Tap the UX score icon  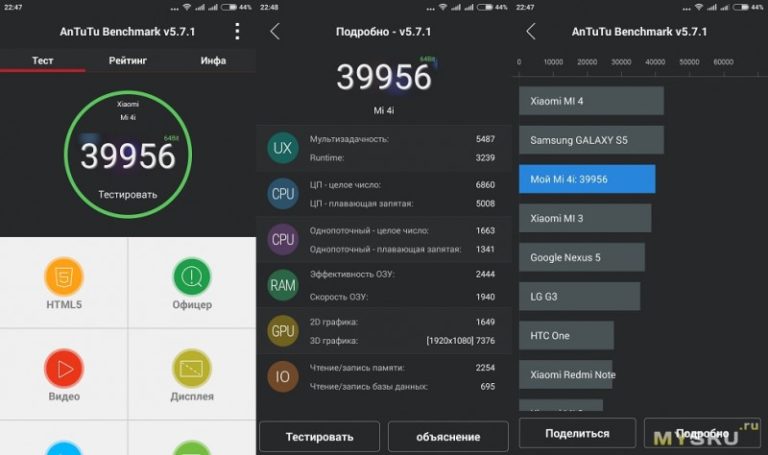tap(283, 148)
